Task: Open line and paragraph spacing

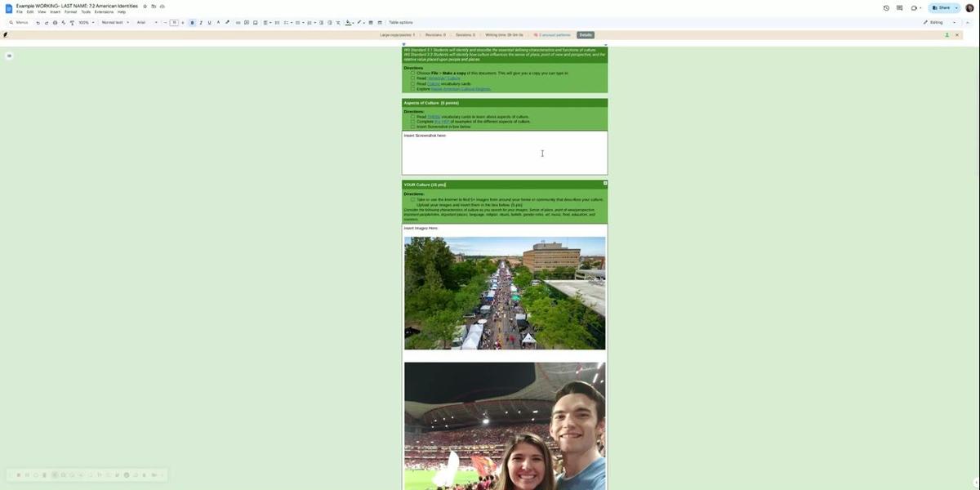Action: pos(277,22)
